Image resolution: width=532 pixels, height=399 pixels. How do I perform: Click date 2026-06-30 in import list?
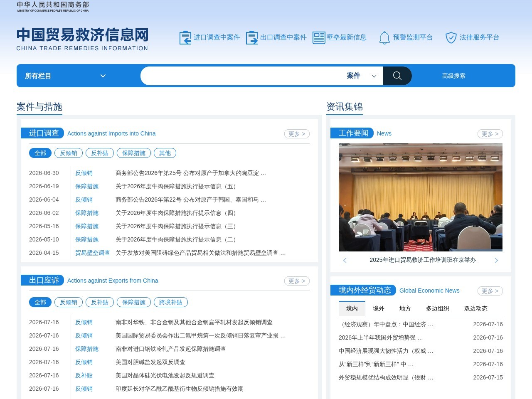click(44, 173)
